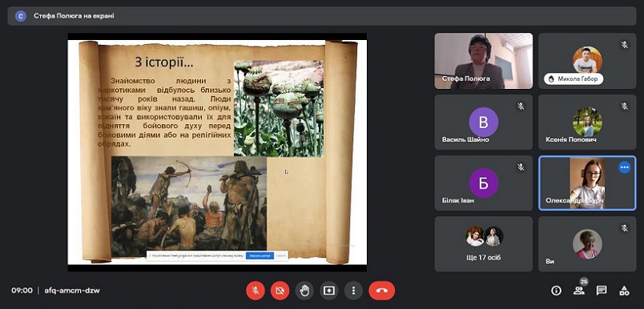Click muted mic icon on Василь Шайно tile
Image resolution: width=644 pixels, height=309 pixels.
pos(521,106)
